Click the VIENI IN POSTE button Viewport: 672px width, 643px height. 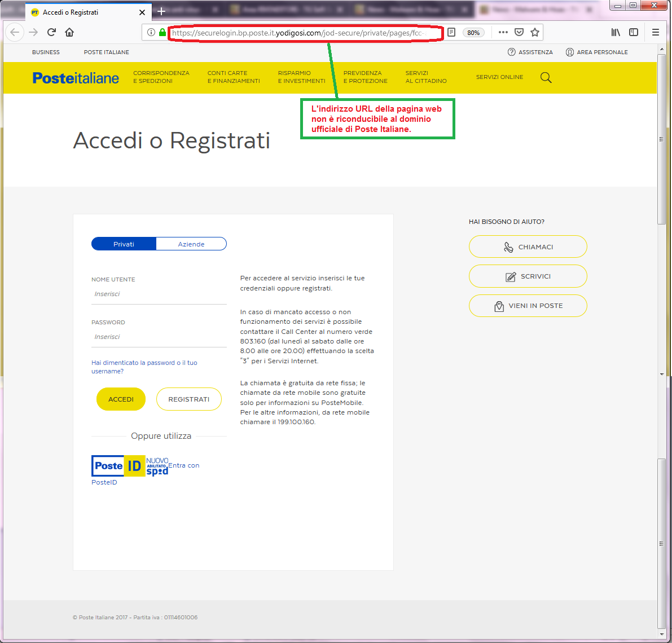(528, 306)
